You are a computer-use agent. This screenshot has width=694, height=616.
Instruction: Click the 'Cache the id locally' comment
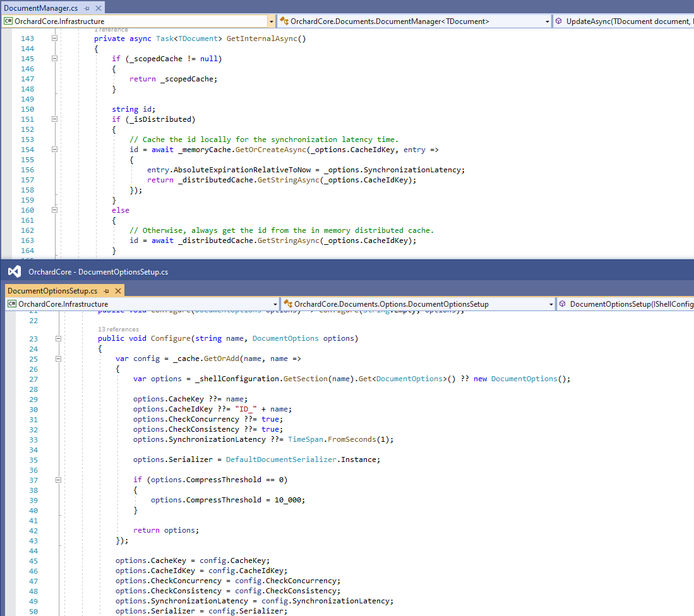click(x=264, y=139)
